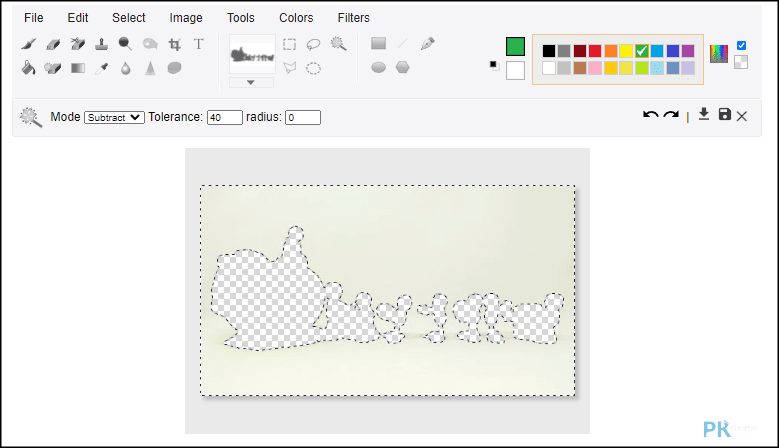Select the Hexagon polygon shape tool
Viewport: 779px width, 448px height.
click(x=402, y=67)
